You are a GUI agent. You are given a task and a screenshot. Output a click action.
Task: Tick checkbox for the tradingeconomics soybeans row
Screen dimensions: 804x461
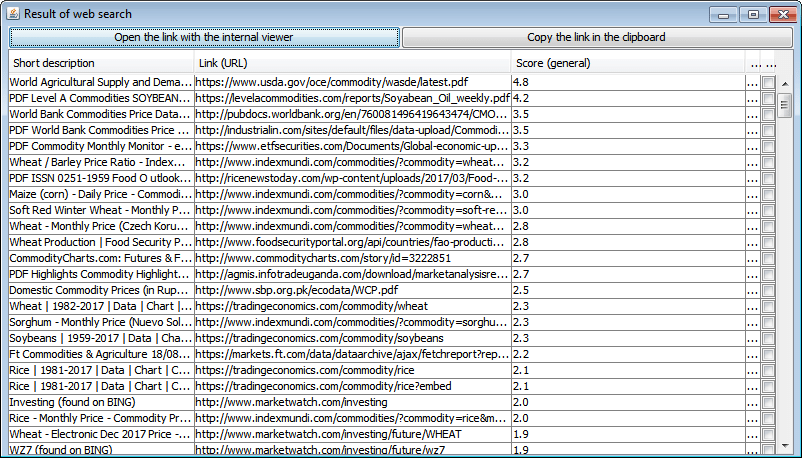tap(768, 338)
